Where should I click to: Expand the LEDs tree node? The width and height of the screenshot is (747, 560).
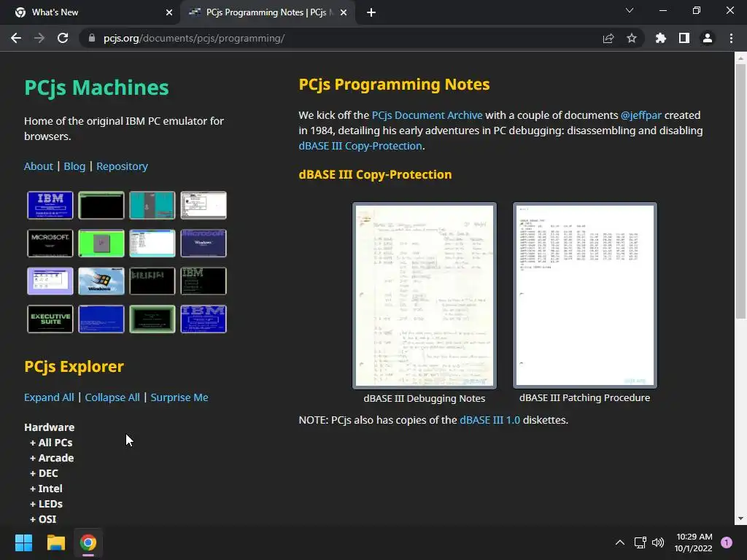tap(46, 503)
